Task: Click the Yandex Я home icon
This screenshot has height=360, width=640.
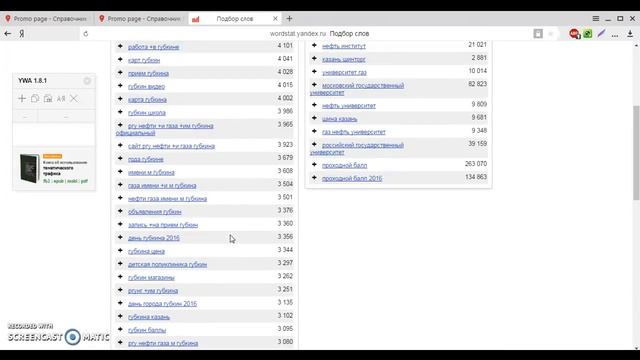Action: coord(22,34)
